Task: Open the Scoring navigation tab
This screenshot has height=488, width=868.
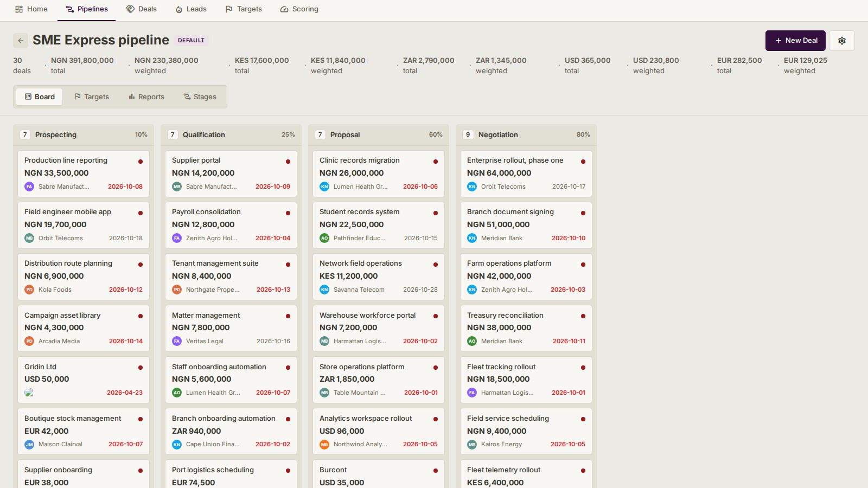Action: (x=299, y=9)
